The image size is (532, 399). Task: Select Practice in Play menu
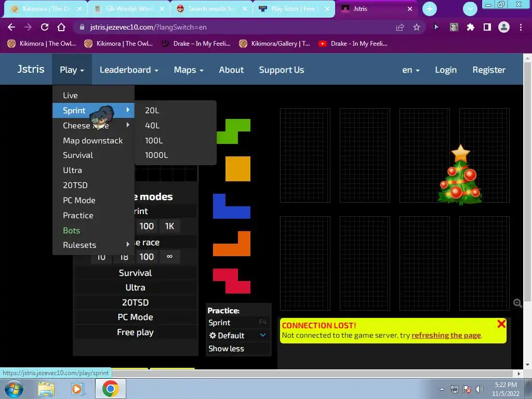tap(94, 215)
